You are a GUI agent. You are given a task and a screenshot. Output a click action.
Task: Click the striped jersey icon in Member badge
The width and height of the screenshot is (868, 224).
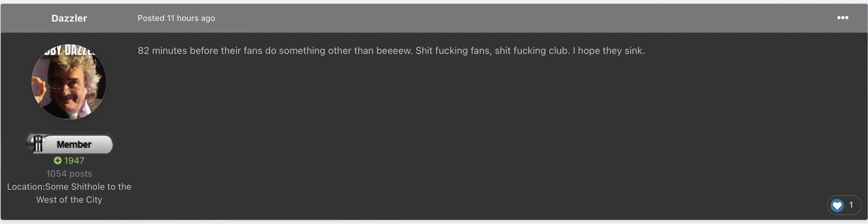[x=37, y=143]
